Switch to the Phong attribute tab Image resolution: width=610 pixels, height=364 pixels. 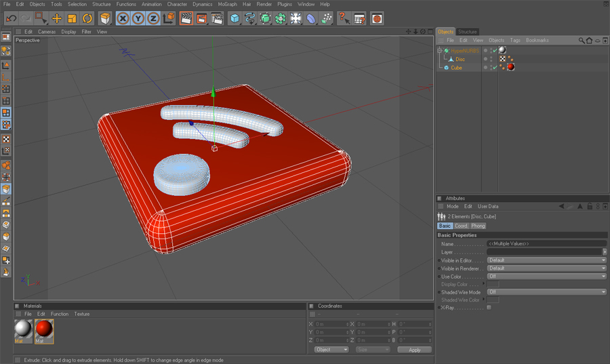pyautogui.click(x=478, y=226)
